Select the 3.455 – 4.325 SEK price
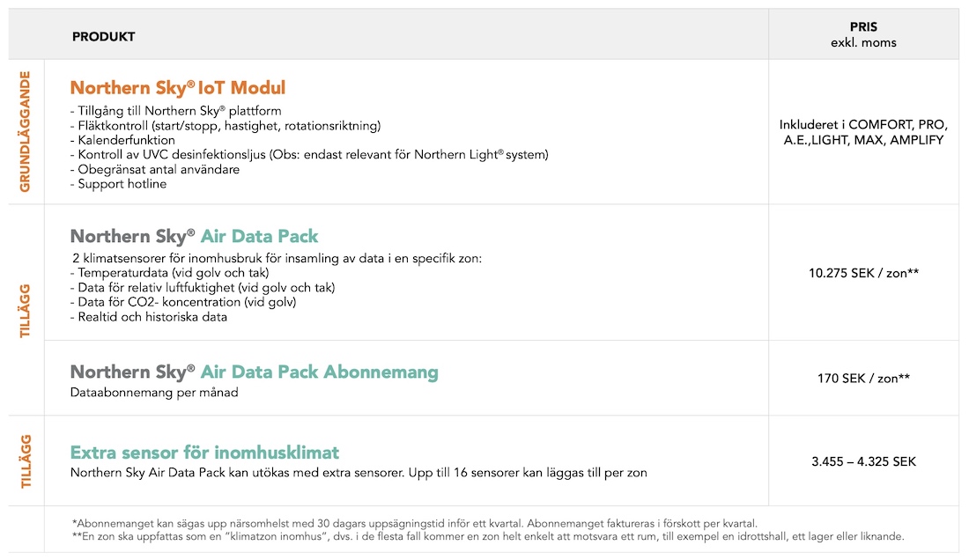 (863, 461)
